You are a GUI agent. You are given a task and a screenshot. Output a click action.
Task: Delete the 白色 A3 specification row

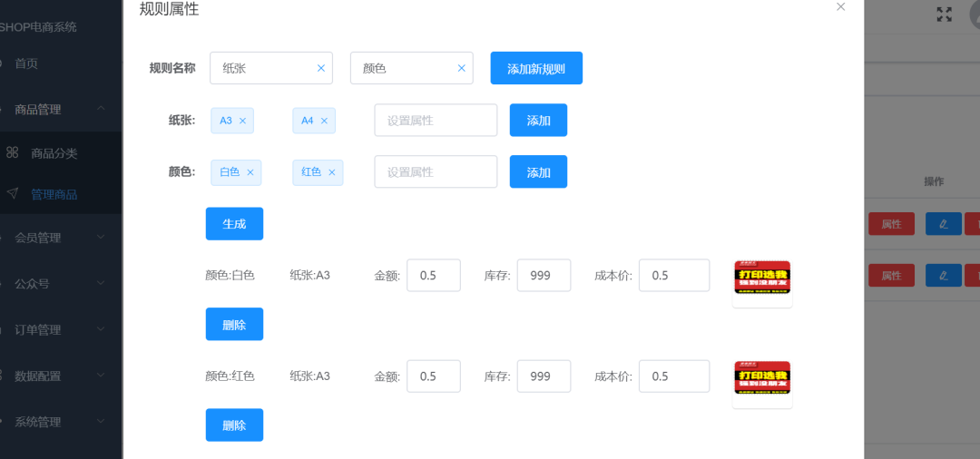click(234, 324)
